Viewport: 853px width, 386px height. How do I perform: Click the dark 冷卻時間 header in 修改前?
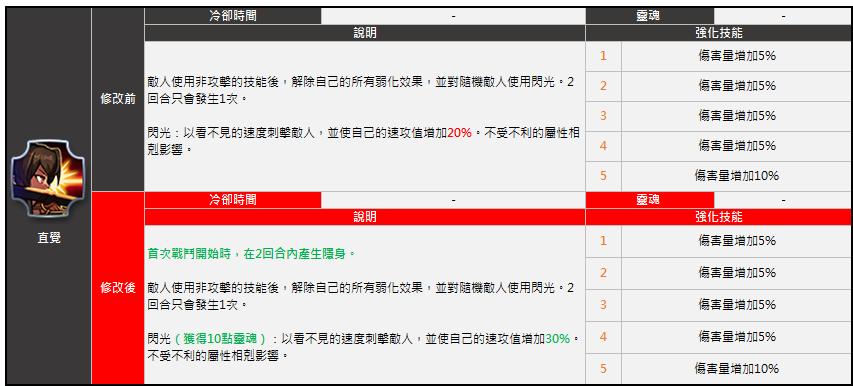[x=233, y=16]
